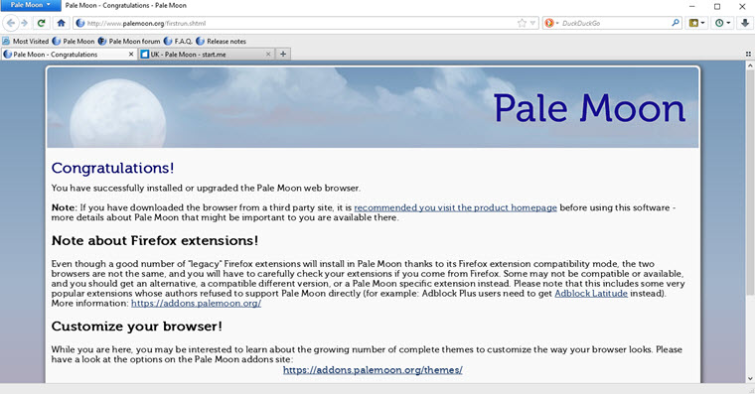Open the Pale Moon forum bookmark
The width and height of the screenshot is (755, 394).
click(x=129, y=41)
